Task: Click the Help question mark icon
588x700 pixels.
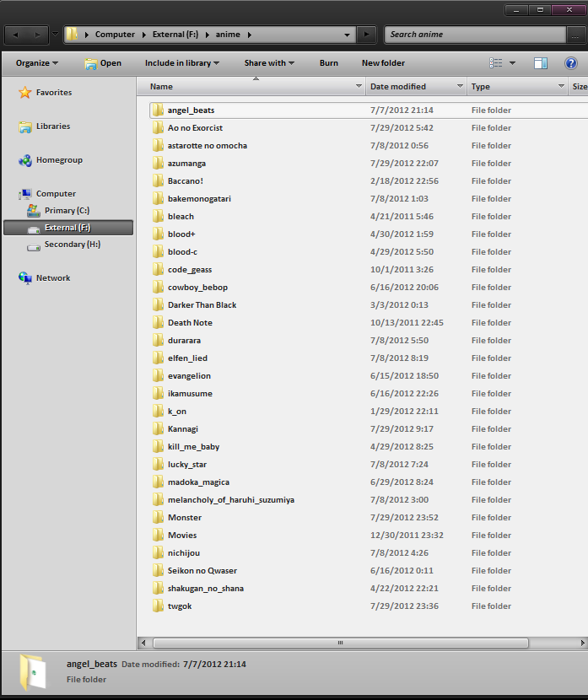Action: [x=570, y=63]
